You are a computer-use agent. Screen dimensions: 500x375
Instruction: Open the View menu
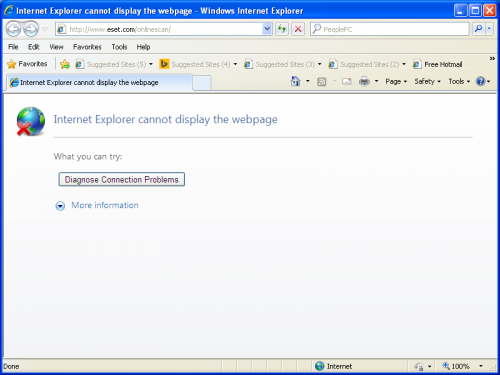click(56, 47)
